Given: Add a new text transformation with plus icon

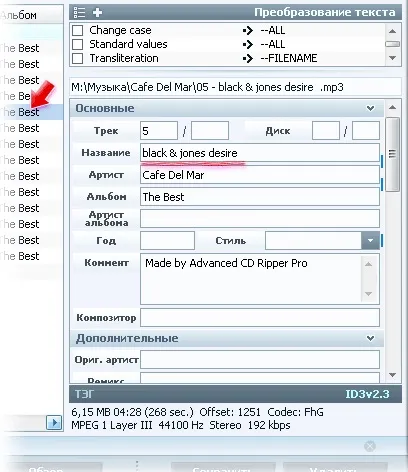Looking at the screenshot, I should pyautogui.click(x=97, y=12).
